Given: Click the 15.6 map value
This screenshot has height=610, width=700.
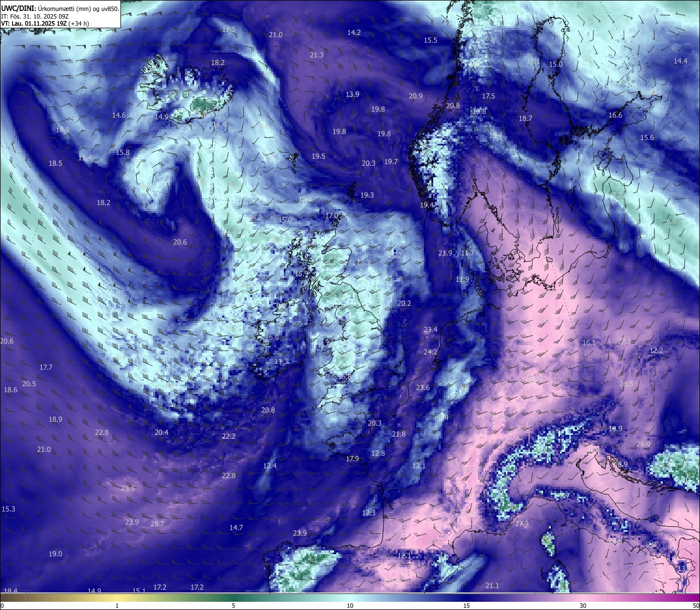Looking at the screenshot, I should (647, 138).
